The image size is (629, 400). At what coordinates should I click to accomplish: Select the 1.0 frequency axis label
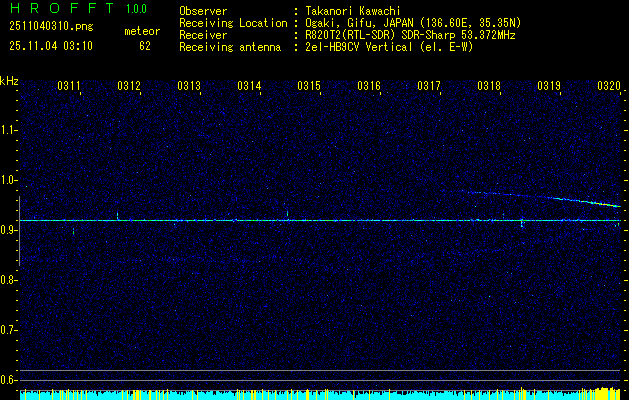9,180
